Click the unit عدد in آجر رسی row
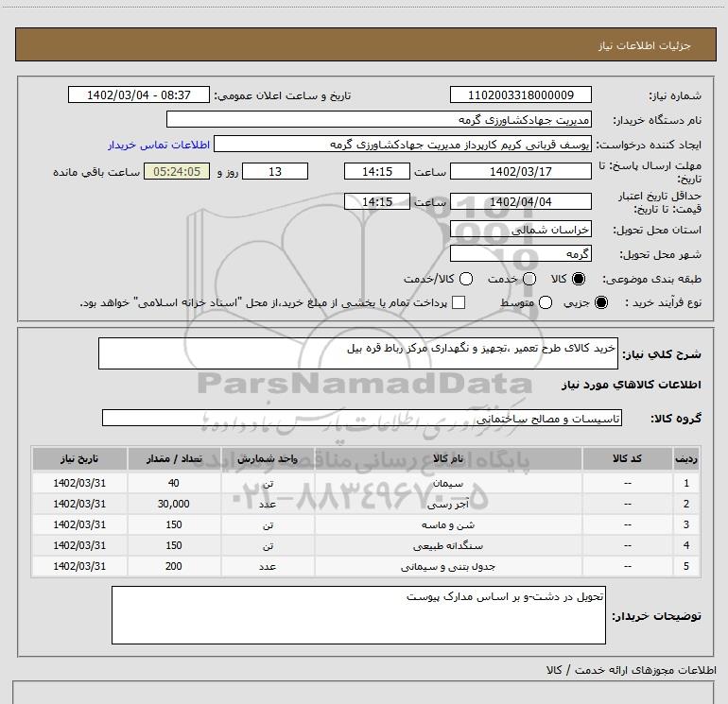Viewport: 728px width, 704px height. click(268, 504)
